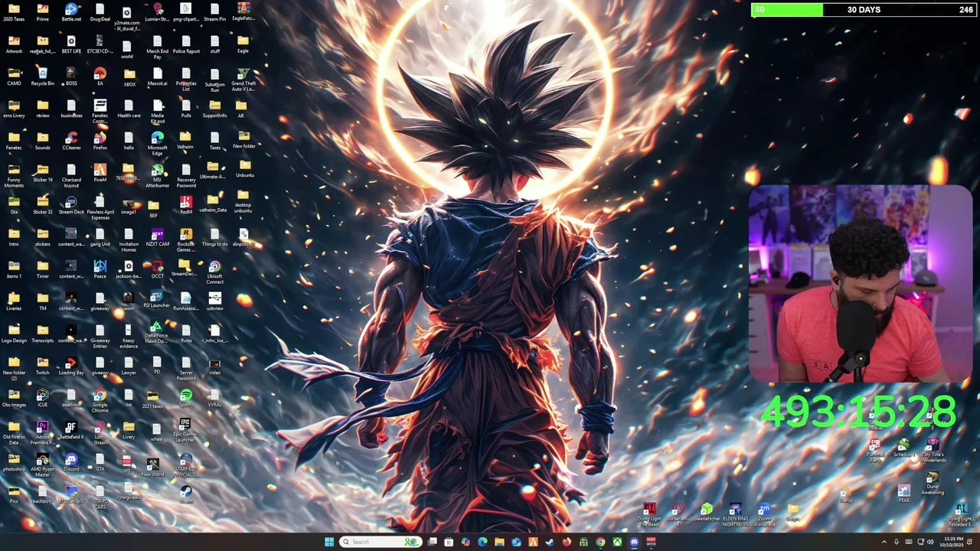980x551 pixels.
Task: Open the Recovery Password file
Action: [x=186, y=176]
